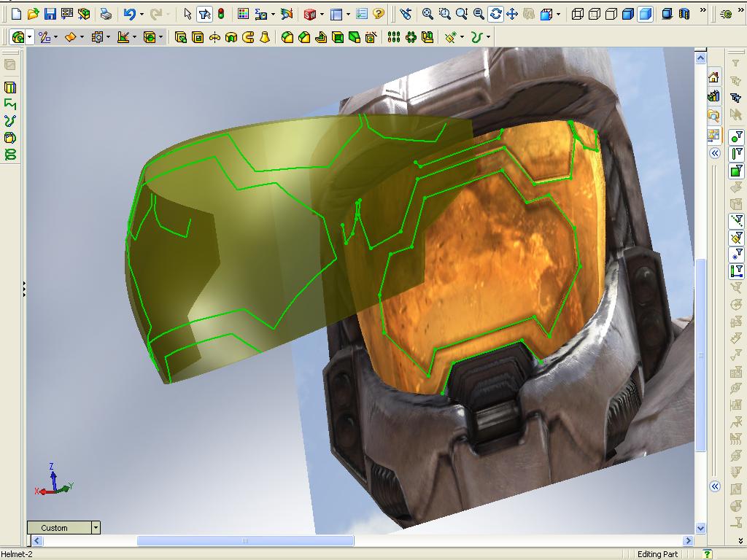The height and width of the screenshot is (560, 747).
Task: Open the Undo history dropdown arrow
Action: pos(142,15)
